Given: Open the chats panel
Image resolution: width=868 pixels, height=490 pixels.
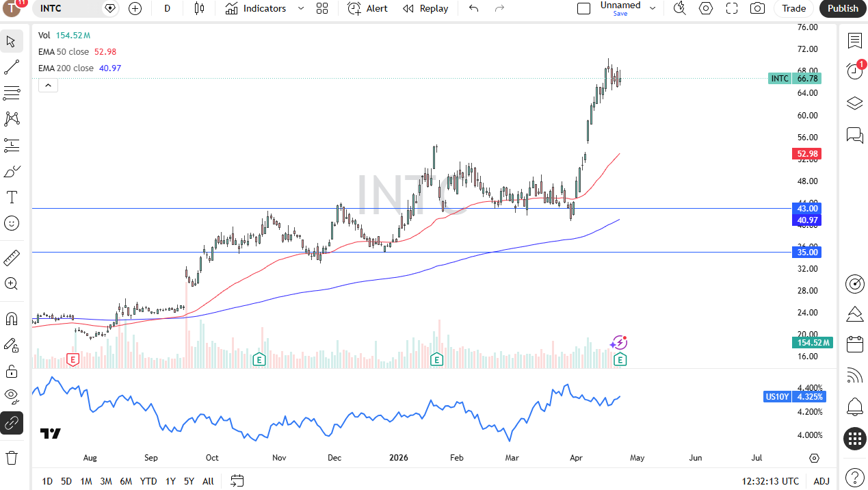Looking at the screenshot, I should 854,135.
